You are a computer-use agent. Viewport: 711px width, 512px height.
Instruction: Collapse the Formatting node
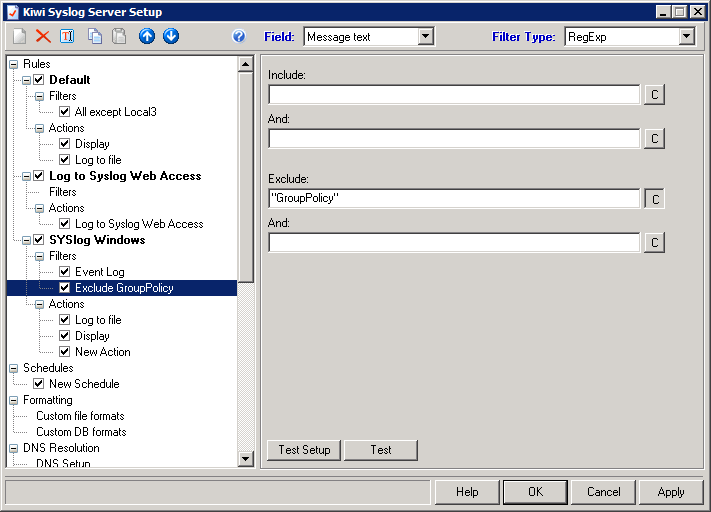click(x=14, y=400)
